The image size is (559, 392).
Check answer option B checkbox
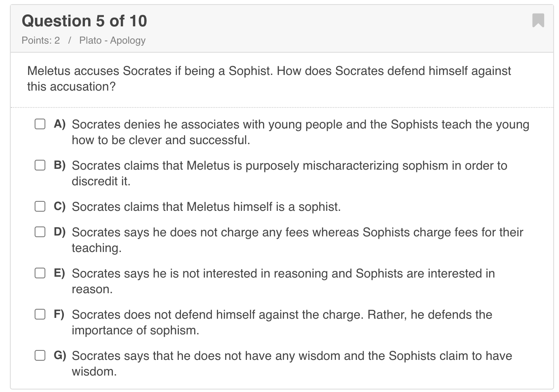40,165
